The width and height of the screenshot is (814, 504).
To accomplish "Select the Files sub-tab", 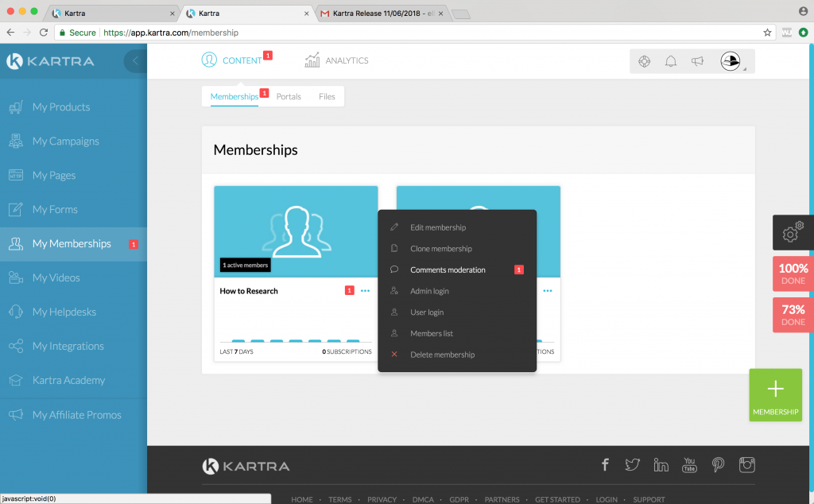I will [327, 96].
